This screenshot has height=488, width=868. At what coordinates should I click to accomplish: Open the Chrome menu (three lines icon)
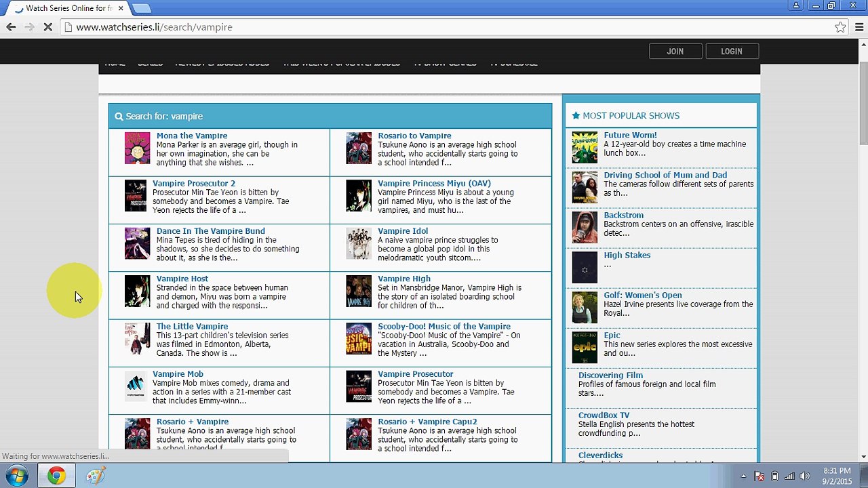coord(859,27)
